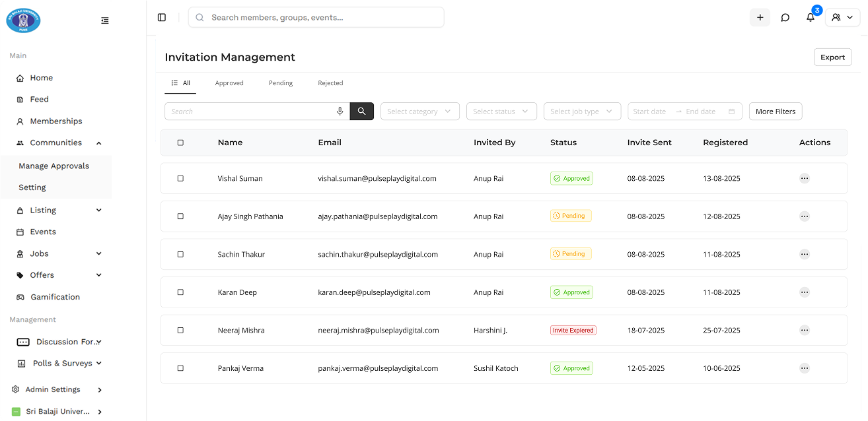This screenshot has height=421, width=868.
Task: Check the Pankaj Verma row checkbox
Action: pos(180,368)
